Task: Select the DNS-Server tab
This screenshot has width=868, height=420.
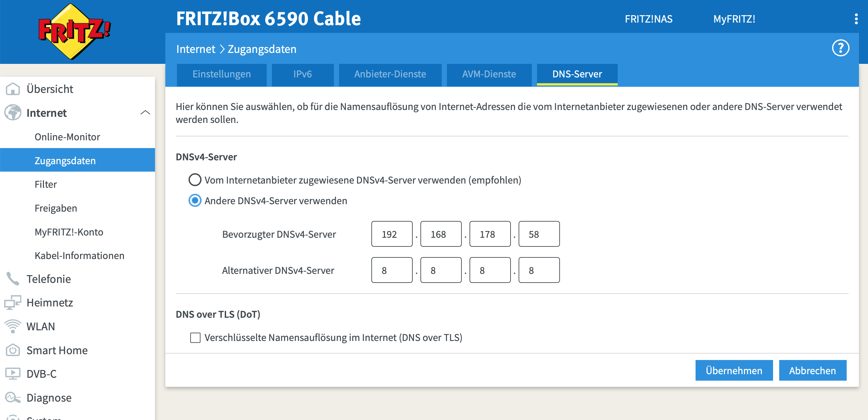Action: point(577,75)
